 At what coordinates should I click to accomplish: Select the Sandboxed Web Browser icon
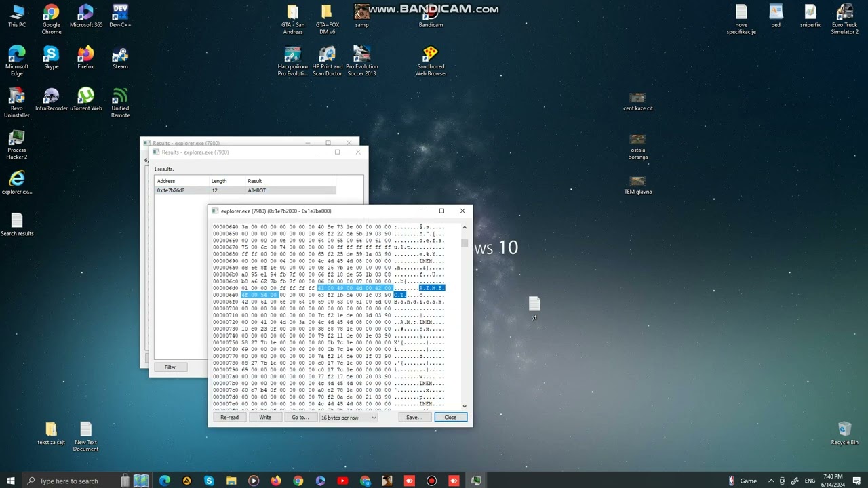(431, 61)
